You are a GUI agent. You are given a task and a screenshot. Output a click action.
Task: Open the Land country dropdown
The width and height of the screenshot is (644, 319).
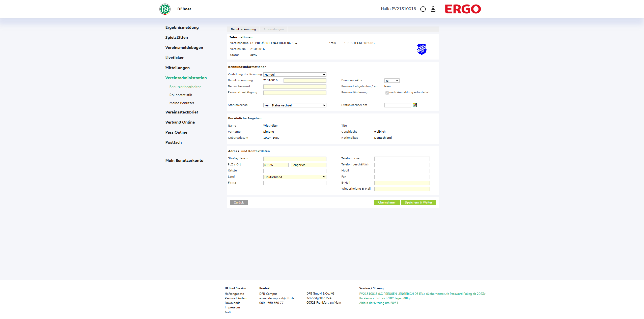point(295,177)
